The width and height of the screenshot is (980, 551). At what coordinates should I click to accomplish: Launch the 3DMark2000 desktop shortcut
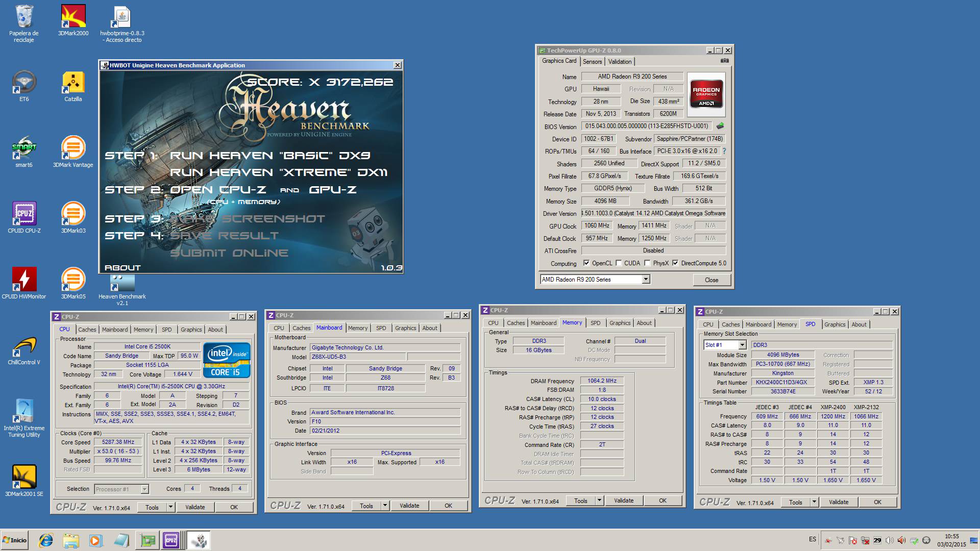coord(73,20)
